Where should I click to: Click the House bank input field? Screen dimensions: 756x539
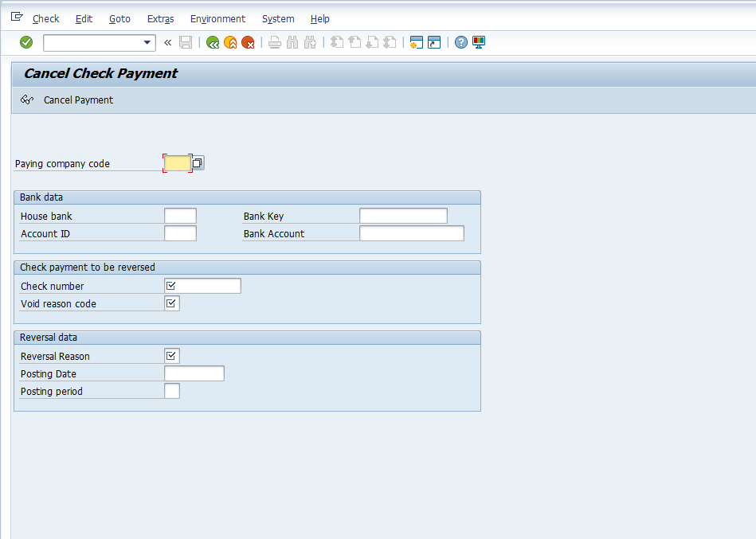(180, 216)
